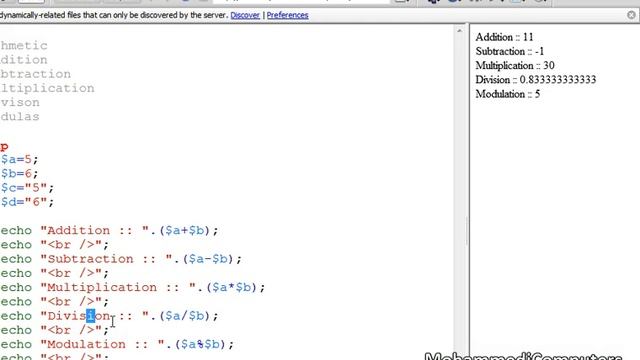This screenshot has height=360, width=640.
Task: Click the comment line ending "vison"
Action: click(x=20, y=102)
